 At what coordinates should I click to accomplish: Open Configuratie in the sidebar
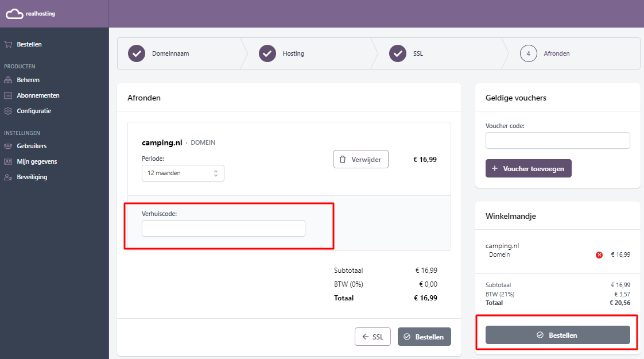click(34, 111)
